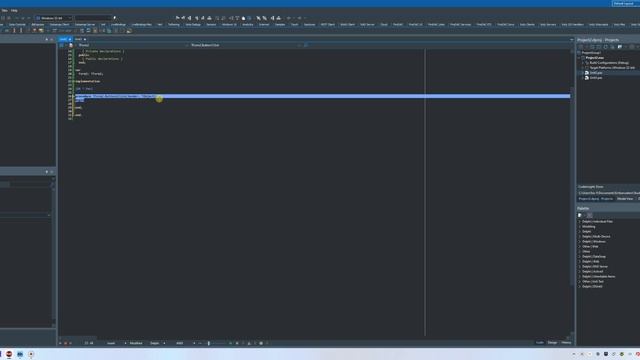Select the FireDAC Links palette tab
This screenshot has height=360, width=640.
tap(436, 24)
